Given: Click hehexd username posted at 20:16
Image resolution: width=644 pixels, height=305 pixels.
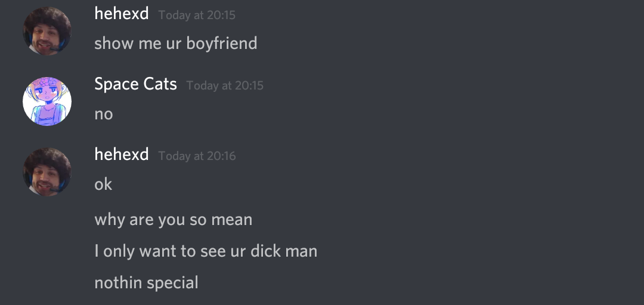Looking at the screenshot, I should (122, 155).
